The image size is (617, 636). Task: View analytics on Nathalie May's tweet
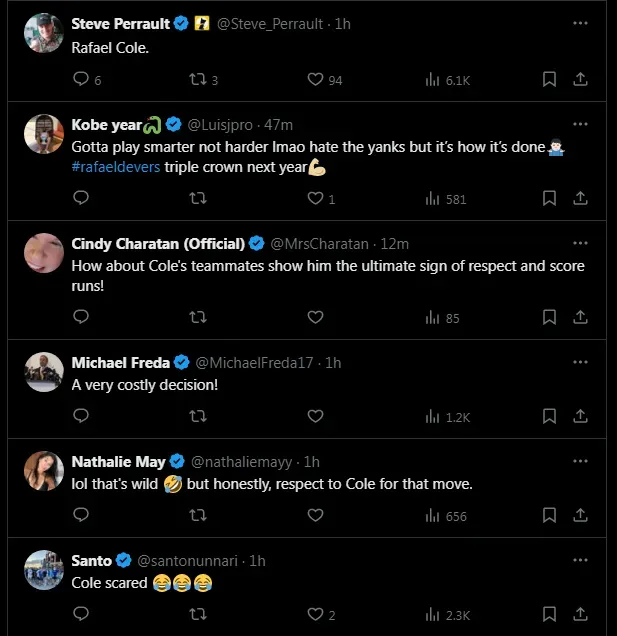pos(433,516)
